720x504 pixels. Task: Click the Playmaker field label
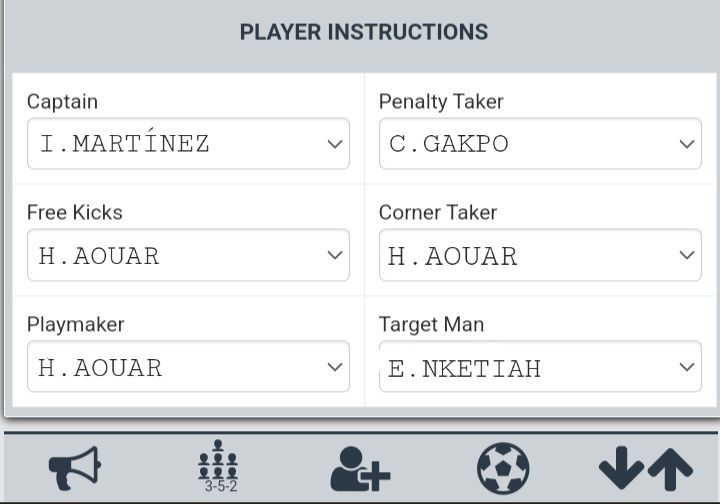tap(76, 325)
